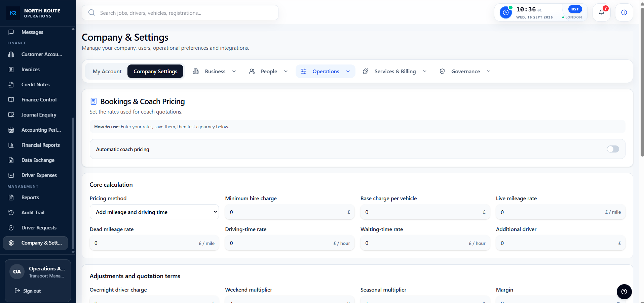Click the Credit Notes sidebar icon

(x=11, y=85)
